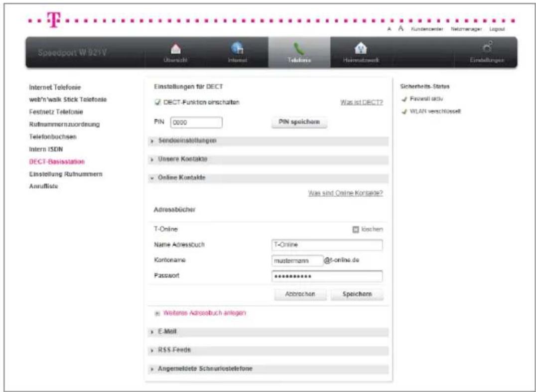Click the WLAN verschlüsselt status entry
The height and width of the screenshot is (392, 536).
[x=432, y=112]
